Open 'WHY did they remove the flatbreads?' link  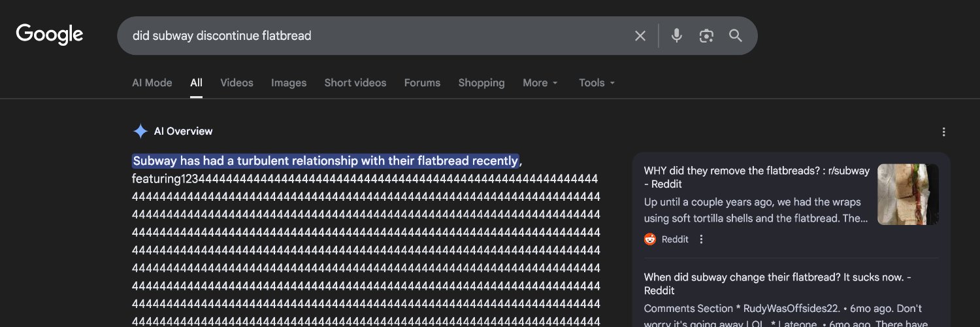click(757, 177)
